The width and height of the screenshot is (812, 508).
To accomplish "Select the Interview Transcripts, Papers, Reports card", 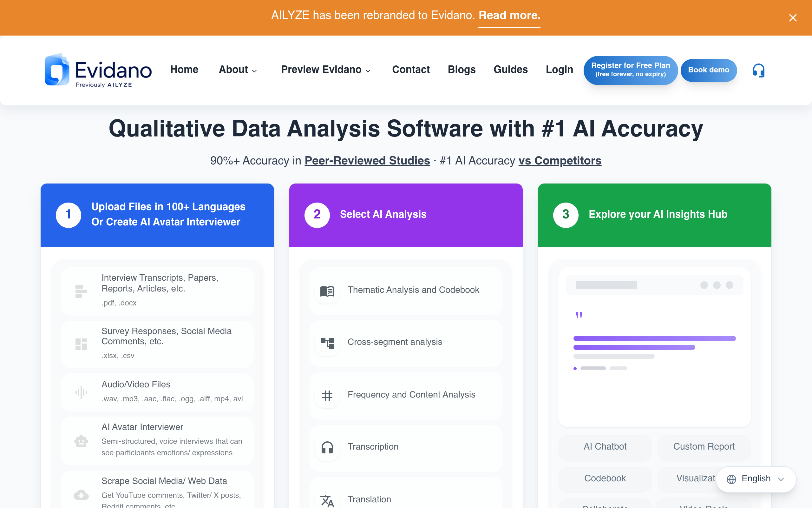I will click(x=157, y=291).
